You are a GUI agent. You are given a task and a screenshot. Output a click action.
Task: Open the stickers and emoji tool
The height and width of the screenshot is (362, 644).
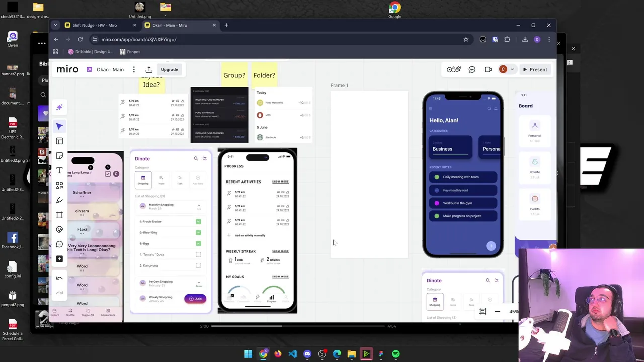(59, 229)
